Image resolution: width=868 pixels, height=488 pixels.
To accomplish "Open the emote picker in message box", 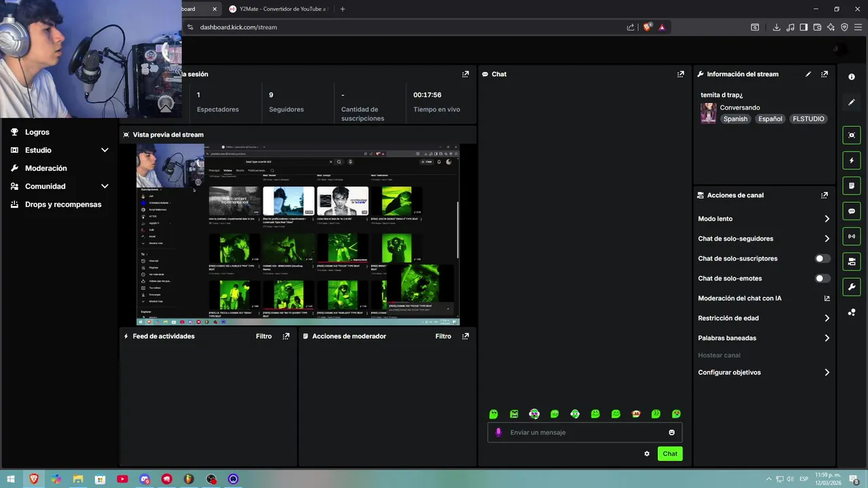I will 672,432.
